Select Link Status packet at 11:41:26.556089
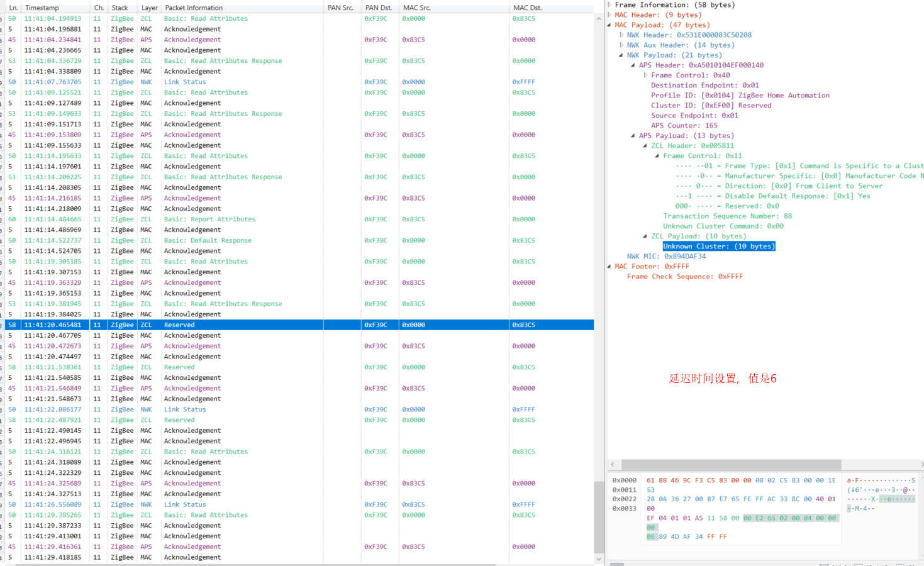 coord(299,504)
